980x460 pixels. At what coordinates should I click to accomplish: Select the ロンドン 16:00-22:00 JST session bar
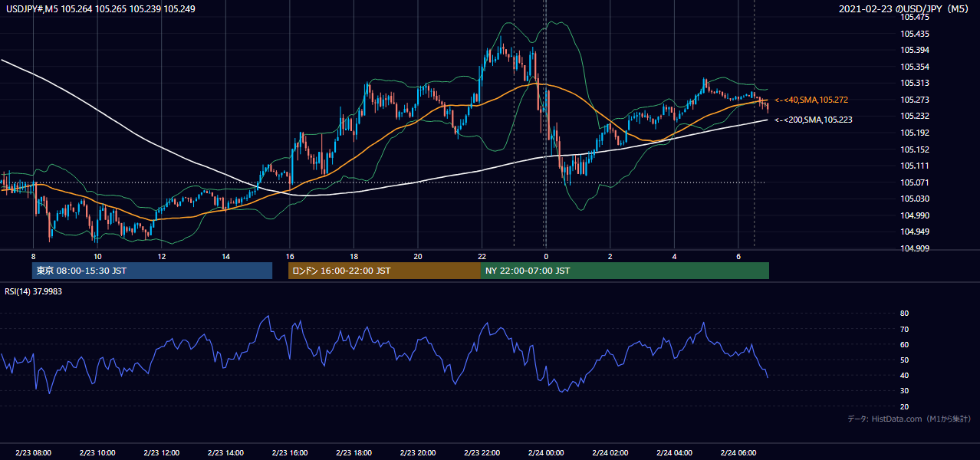tap(384, 271)
